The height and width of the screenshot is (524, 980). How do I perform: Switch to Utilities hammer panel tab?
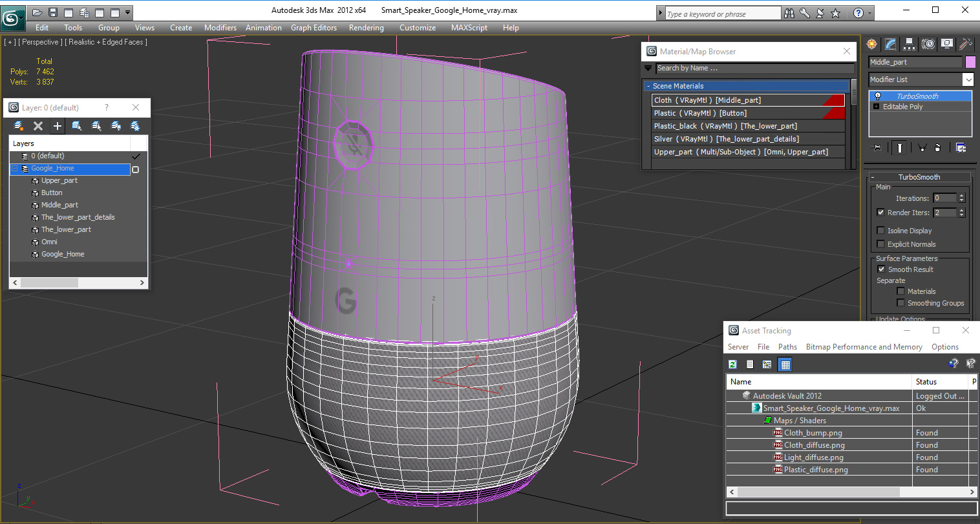tap(966, 43)
